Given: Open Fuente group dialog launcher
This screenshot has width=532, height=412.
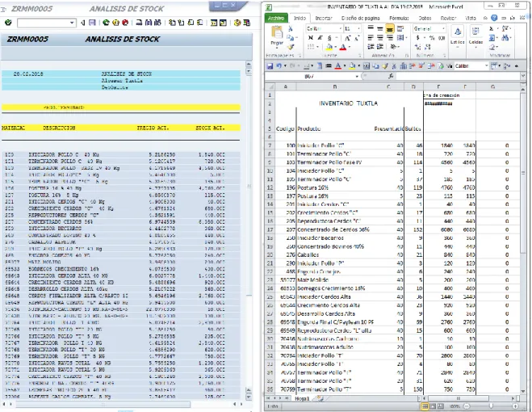Looking at the screenshot, I should coord(359,56).
